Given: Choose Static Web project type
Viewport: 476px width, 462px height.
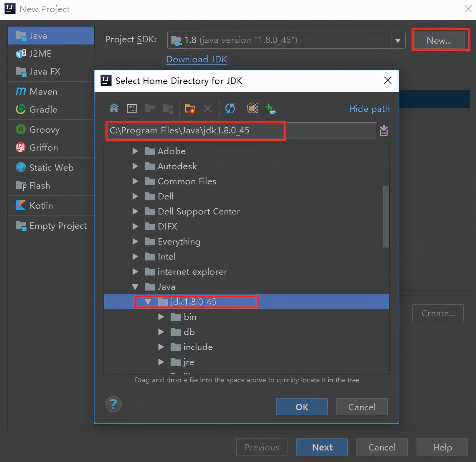Looking at the screenshot, I should click(51, 168).
